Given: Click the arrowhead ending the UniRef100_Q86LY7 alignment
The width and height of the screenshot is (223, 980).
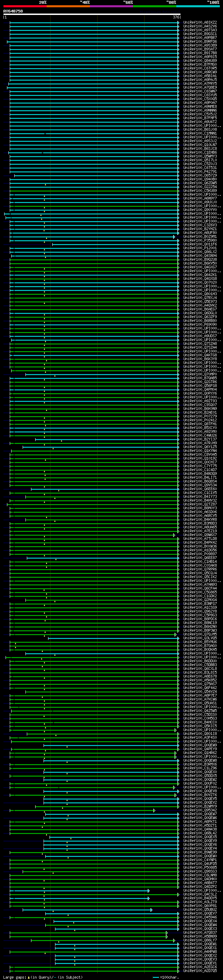Looking at the screenshot, I should point(174,940).
